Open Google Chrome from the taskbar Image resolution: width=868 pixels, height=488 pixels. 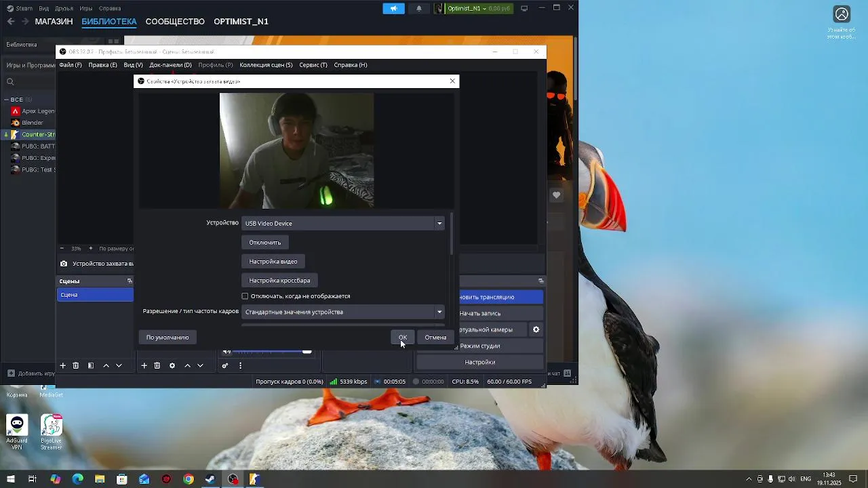189,479
